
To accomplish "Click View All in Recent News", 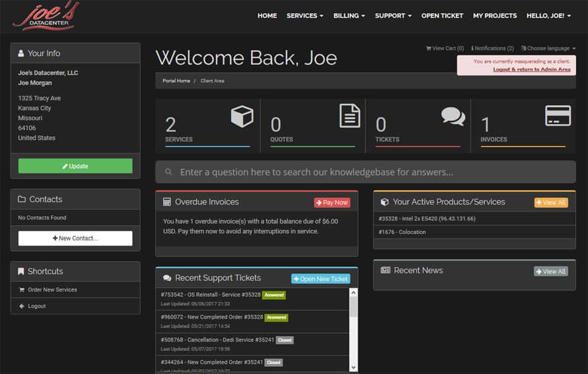I will (551, 271).
